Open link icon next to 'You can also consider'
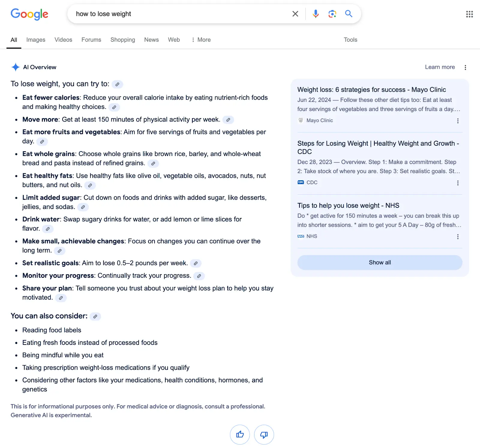 click(x=95, y=316)
